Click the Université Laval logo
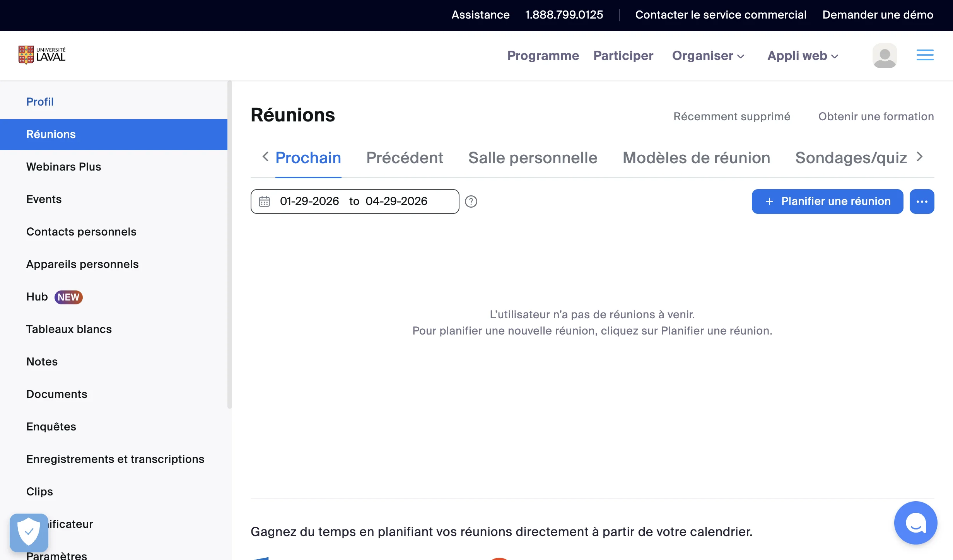This screenshot has width=953, height=560. pos(42,55)
